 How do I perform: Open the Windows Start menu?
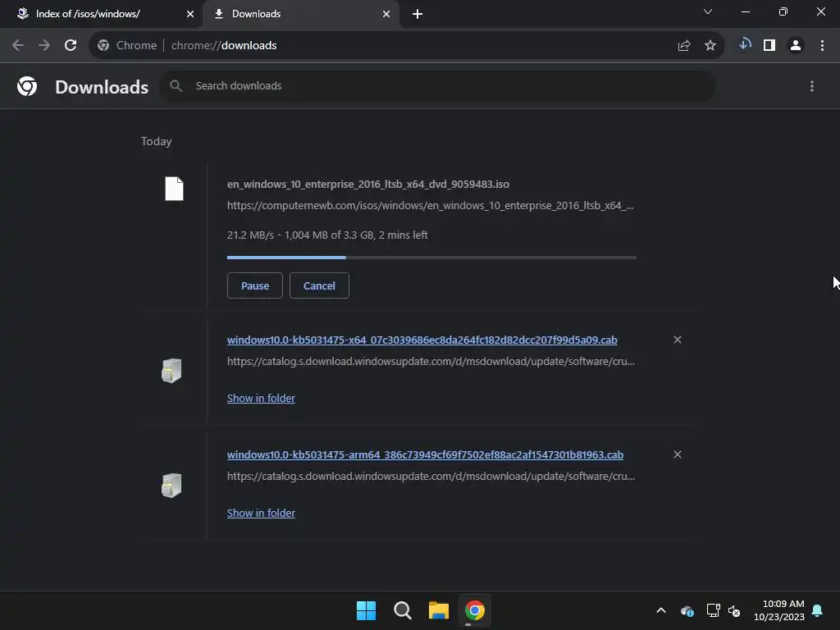click(x=367, y=610)
